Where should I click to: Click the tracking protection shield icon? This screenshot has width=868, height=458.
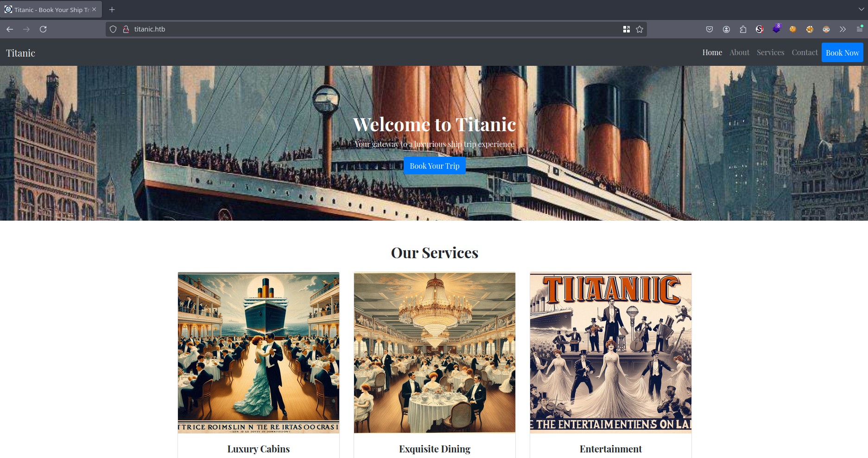(x=113, y=29)
